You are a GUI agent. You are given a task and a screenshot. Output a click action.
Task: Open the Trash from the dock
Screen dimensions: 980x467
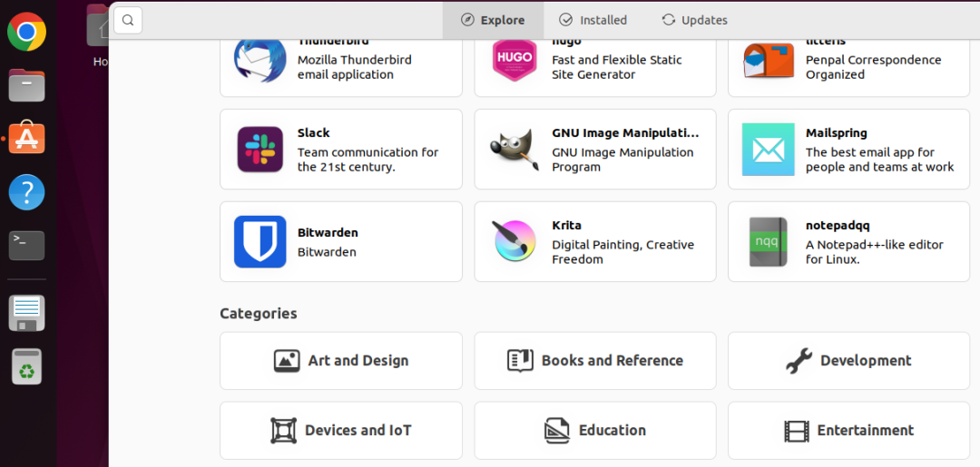pos(26,366)
